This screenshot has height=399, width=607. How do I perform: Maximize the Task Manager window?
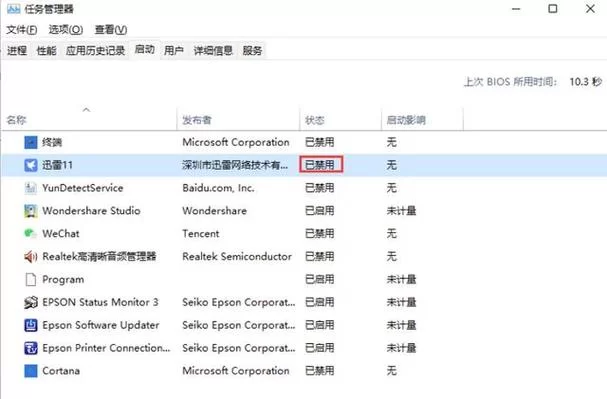pyautogui.click(x=553, y=9)
